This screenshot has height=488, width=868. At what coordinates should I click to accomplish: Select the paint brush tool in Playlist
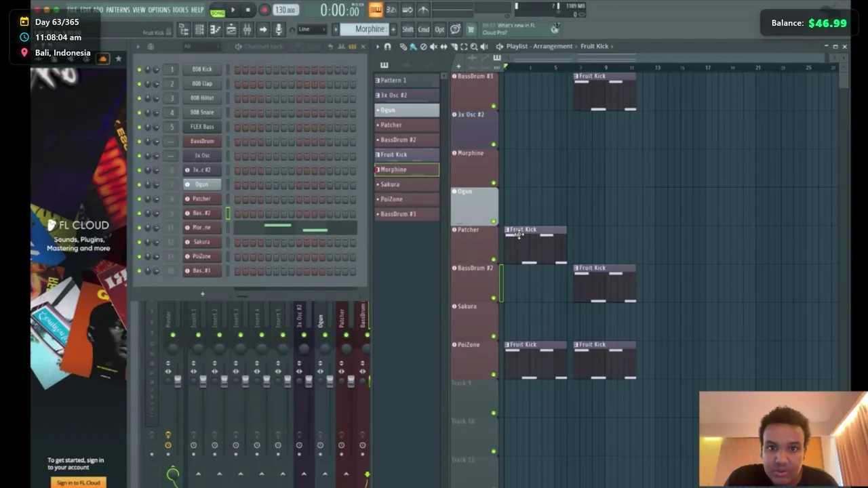[x=413, y=46]
